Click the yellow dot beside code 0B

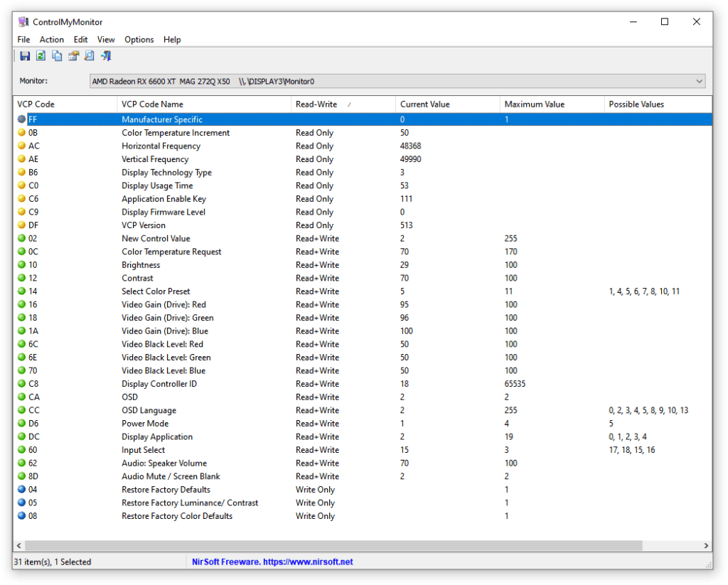21,133
